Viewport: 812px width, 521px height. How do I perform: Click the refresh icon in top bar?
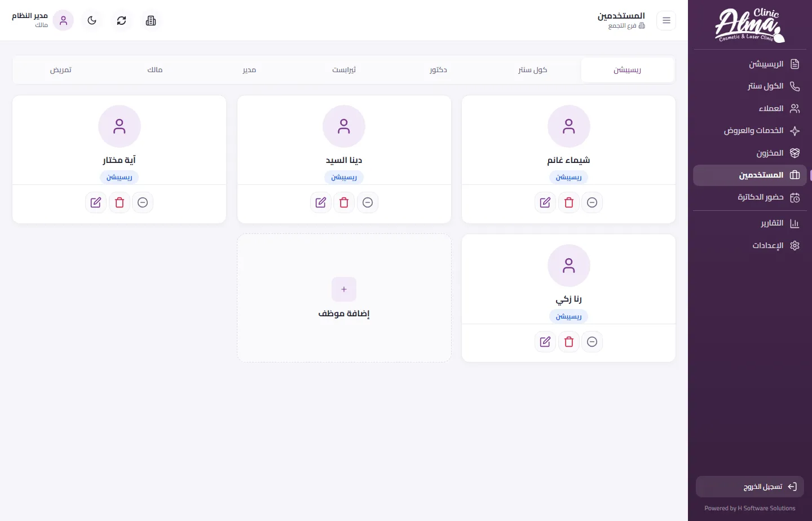[x=121, y=21]
